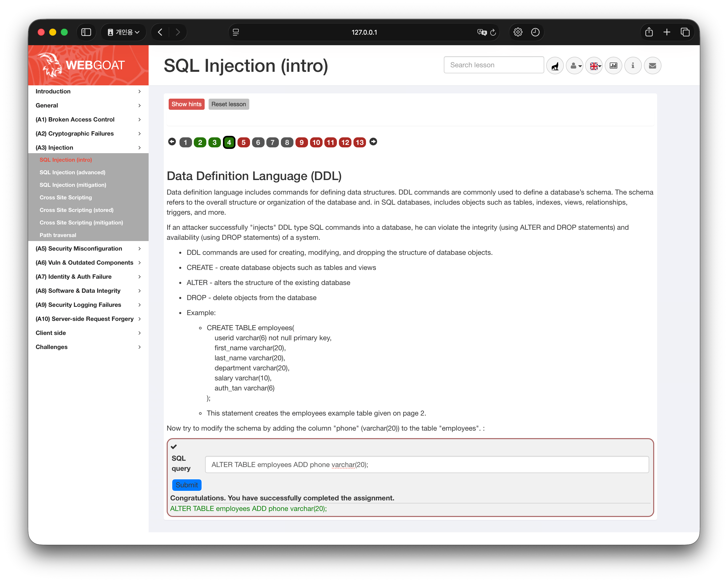Click the about info icon
The width and height of the screenshot is (728, 582).
(633, 66)
